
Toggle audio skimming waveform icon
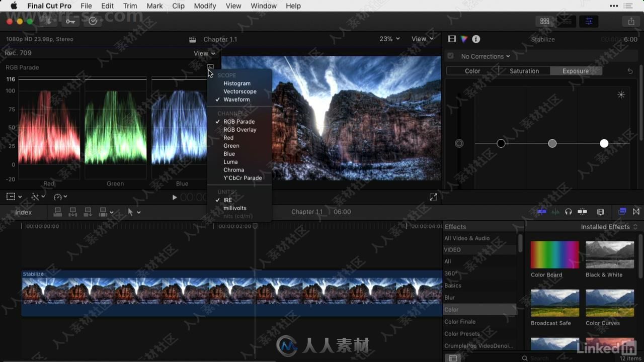(x=555, y=212)
